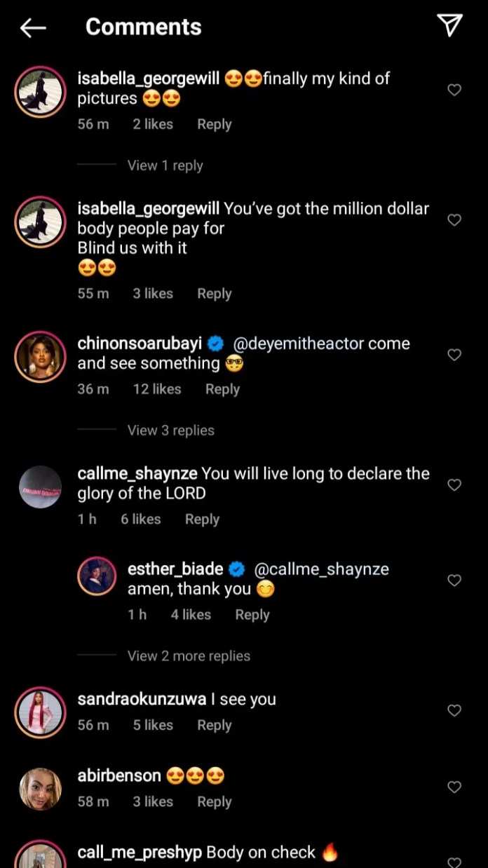Go back using the arrow icon
Screen dimensions: 488x868
(x=33, y=27)
